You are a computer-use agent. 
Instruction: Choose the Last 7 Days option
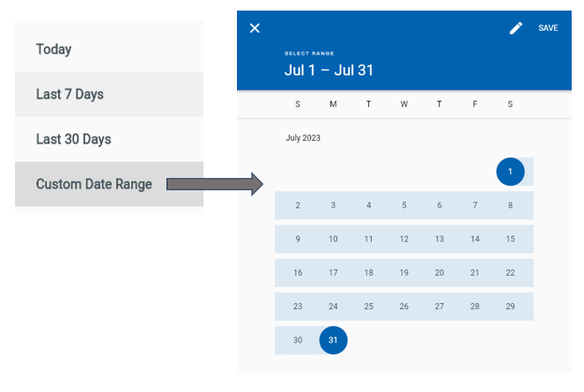tap(109, 94)
